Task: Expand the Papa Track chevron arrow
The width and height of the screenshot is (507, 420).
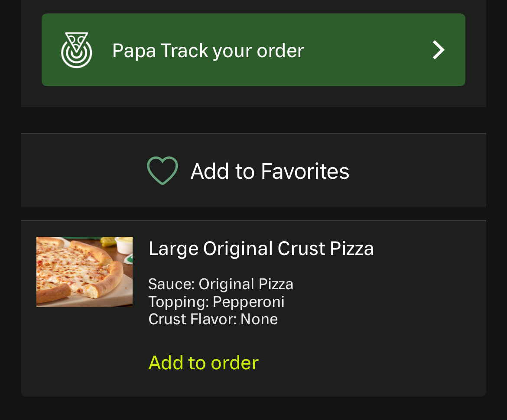Action: click(x=439, y=50)
